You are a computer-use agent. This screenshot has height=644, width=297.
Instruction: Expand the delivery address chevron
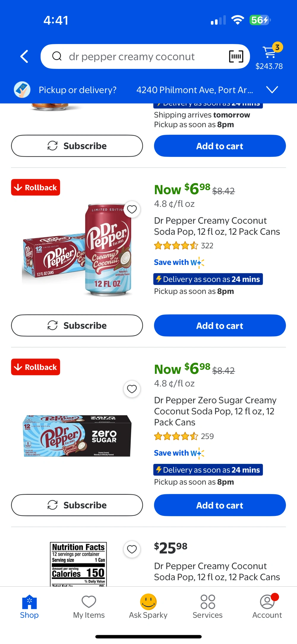272,90
